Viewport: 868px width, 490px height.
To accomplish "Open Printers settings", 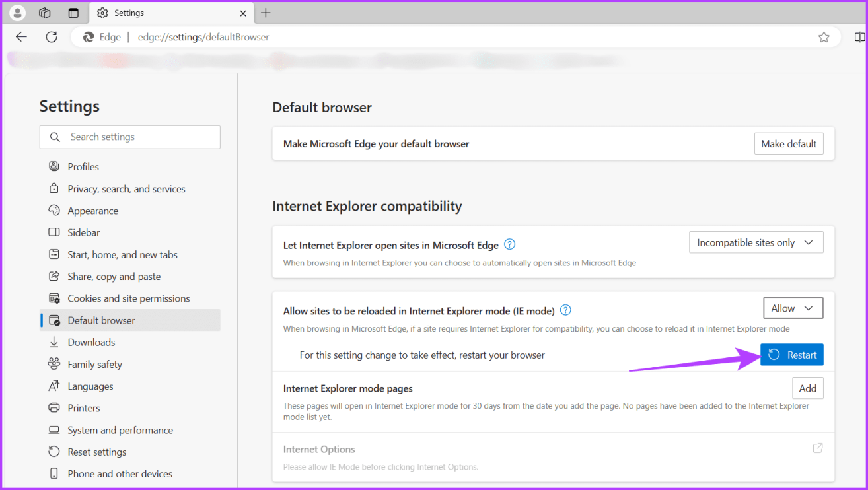I will 130,408.
